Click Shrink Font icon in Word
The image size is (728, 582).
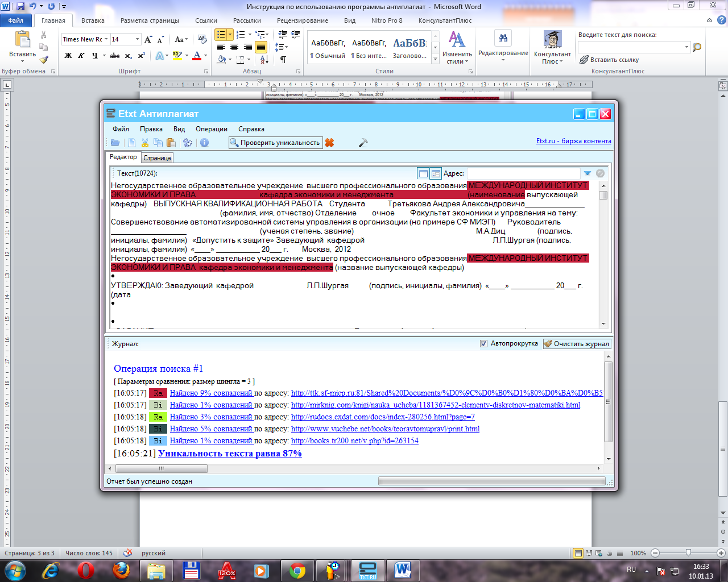(161, 39)
